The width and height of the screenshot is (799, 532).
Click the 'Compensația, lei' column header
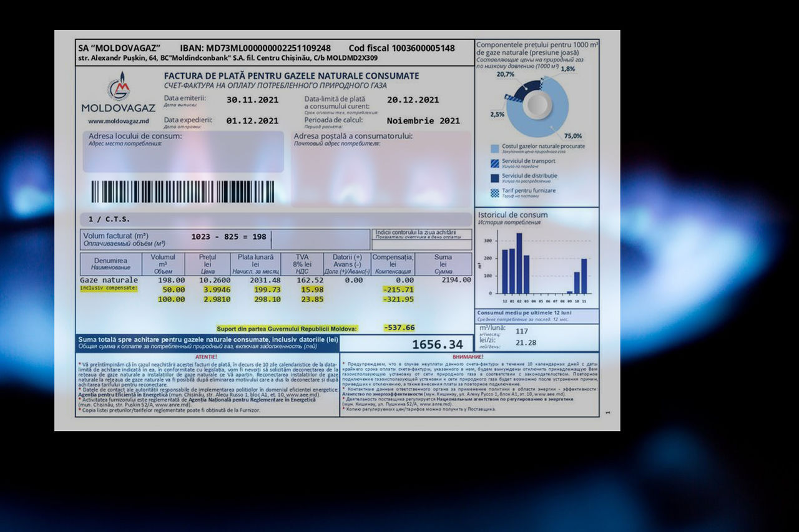point(393,263)
